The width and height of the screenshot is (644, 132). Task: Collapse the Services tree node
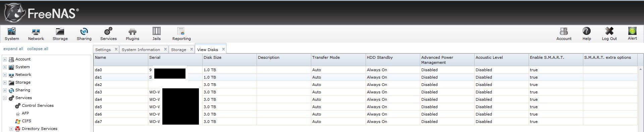(x=5, y=98)
